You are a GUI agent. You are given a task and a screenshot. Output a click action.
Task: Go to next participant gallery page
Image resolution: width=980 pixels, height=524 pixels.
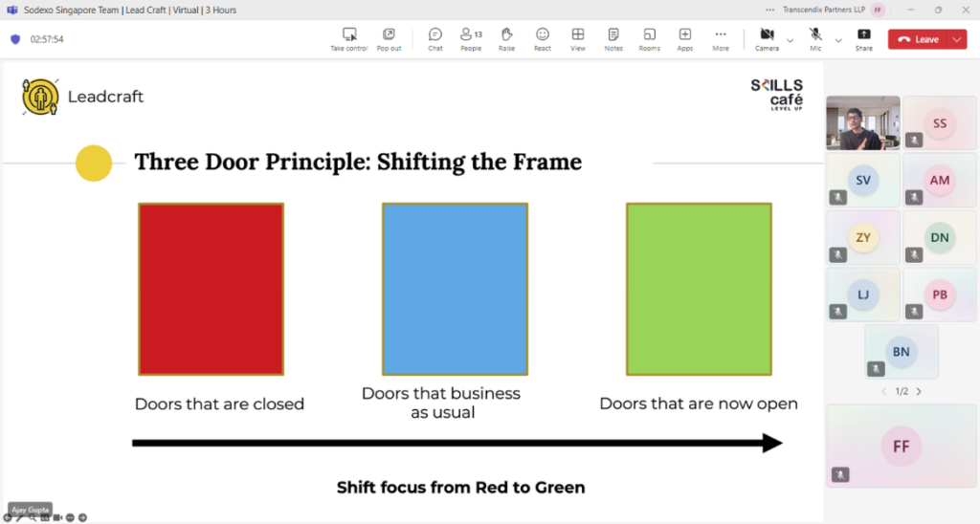point(919,392)
